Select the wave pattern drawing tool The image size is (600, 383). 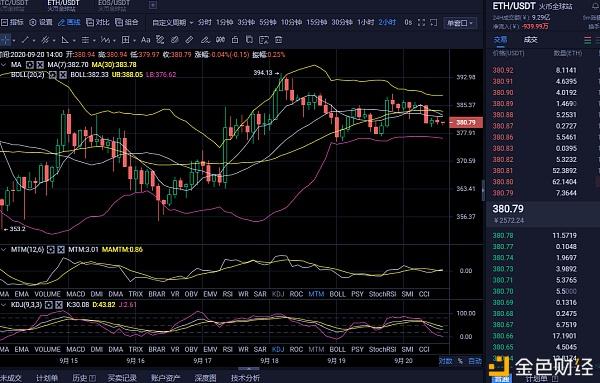pyautogui.click(x=105, y=40)
